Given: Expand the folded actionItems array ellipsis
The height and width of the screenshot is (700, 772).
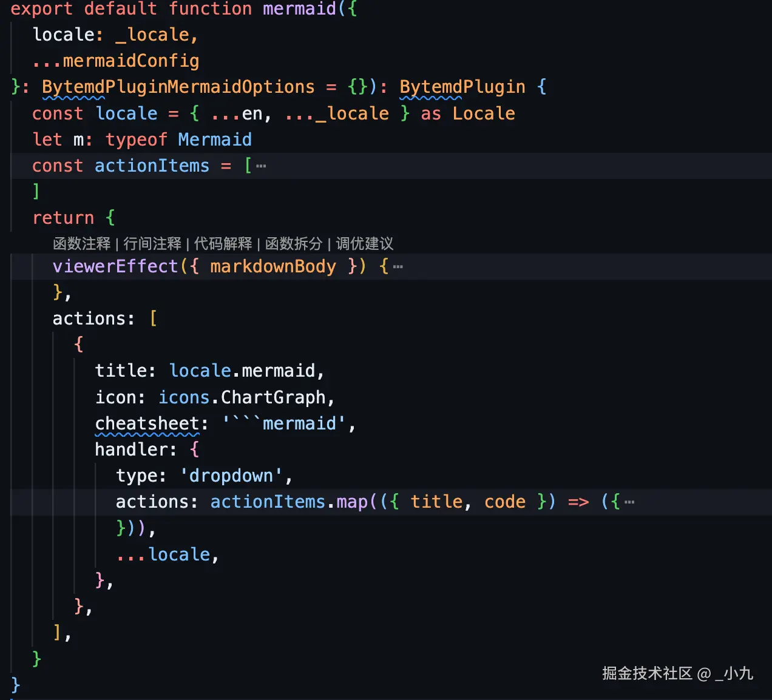Looking at the screenshot, I should click(x=261, y=166).
